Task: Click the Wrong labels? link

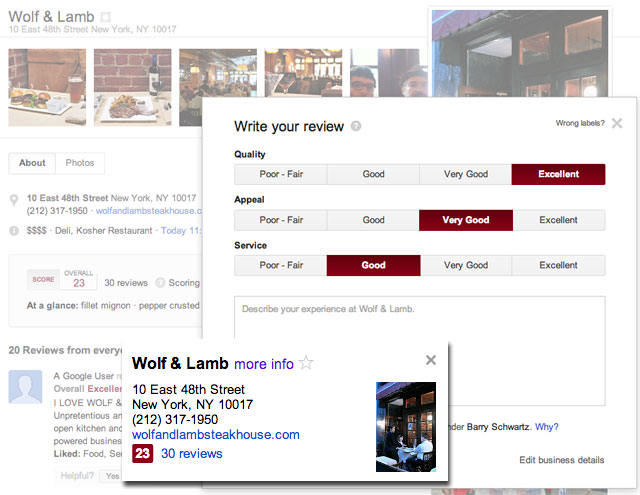Action: [x=580, y=123]
